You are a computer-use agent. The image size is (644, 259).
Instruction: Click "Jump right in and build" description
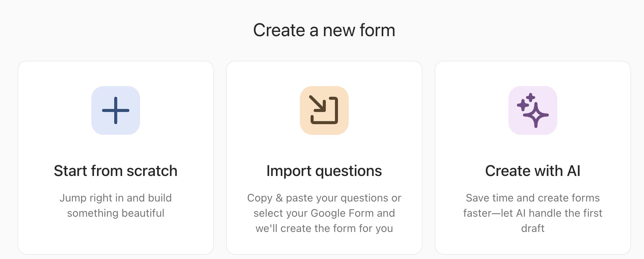tap(116, 198)
